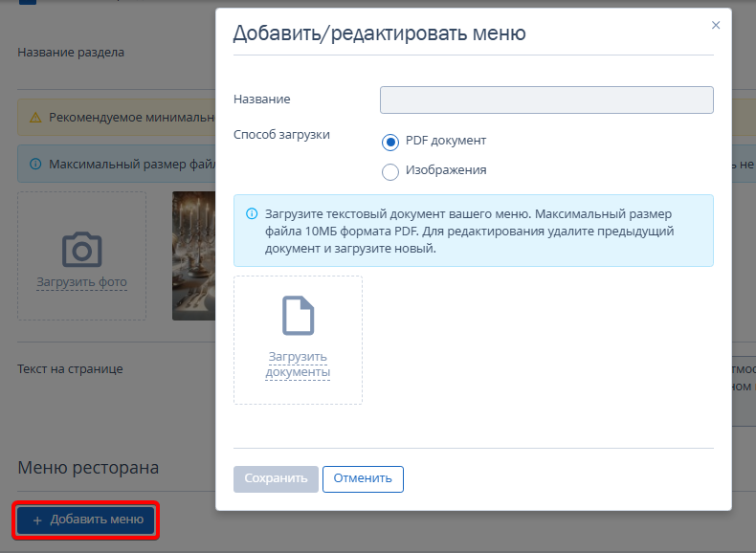Click the dialog title Добавить/редактировать меню
The height and width of the screenshot is (553, 756).
380,33
